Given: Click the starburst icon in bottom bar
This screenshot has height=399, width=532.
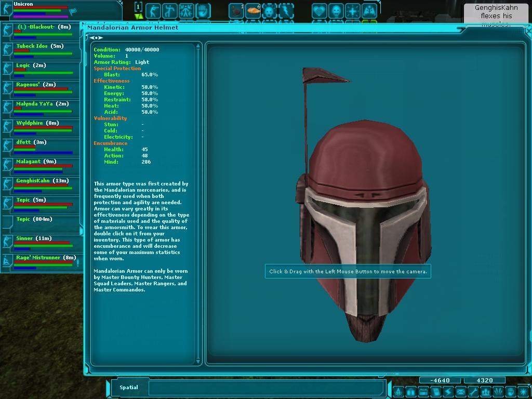Looking at the screenshot, I should 524,392.
